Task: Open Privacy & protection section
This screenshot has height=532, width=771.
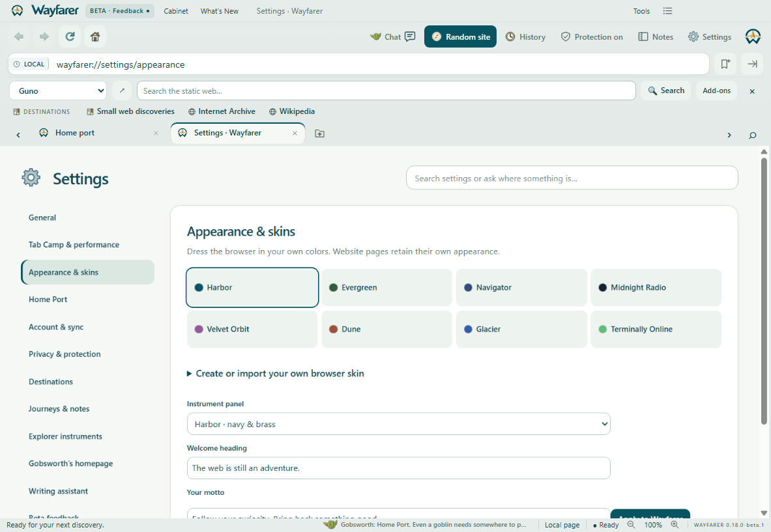Action: (x=87, y=354)
